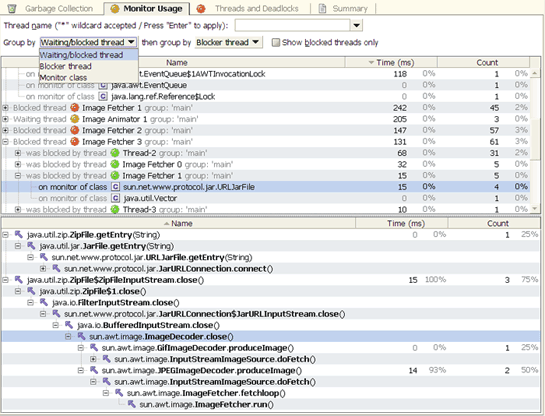Click back-trace arrow icon of FilterInputStream.close()
545x416 pixels.
[x=44, y=302]
